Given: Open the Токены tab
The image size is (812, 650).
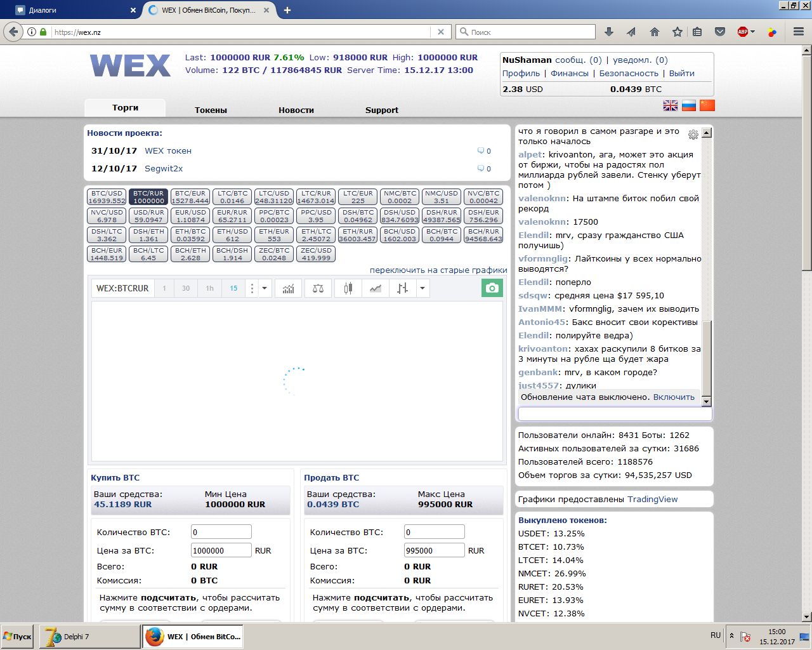Looking at the screenshot, I should pyautogui.click(x=211, y=110).
